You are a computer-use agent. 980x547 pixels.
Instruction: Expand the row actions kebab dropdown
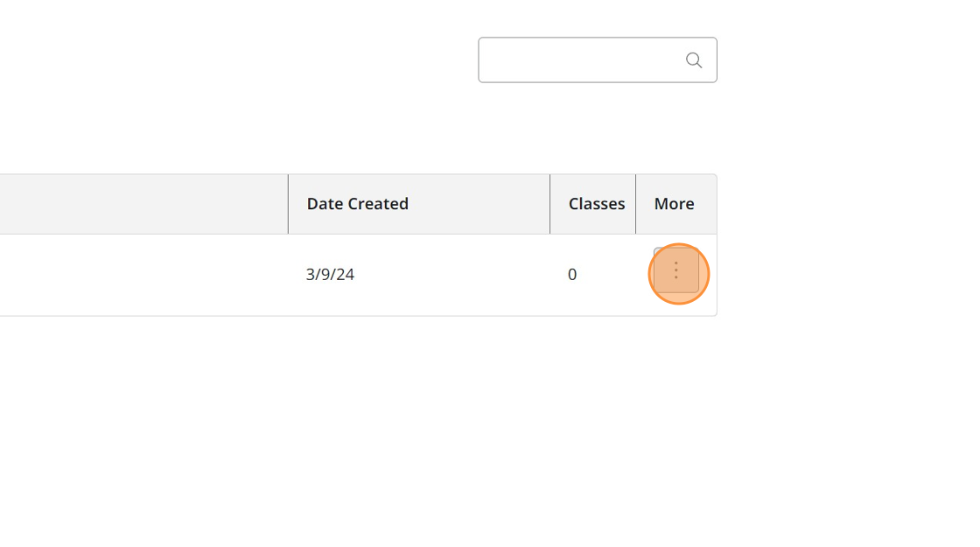pos(676,270)
